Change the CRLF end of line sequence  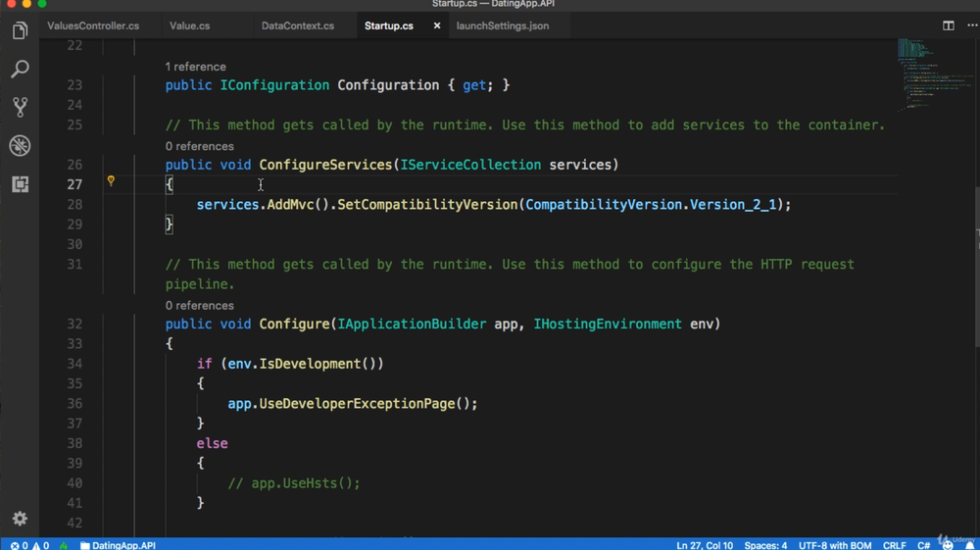[894, 544]
